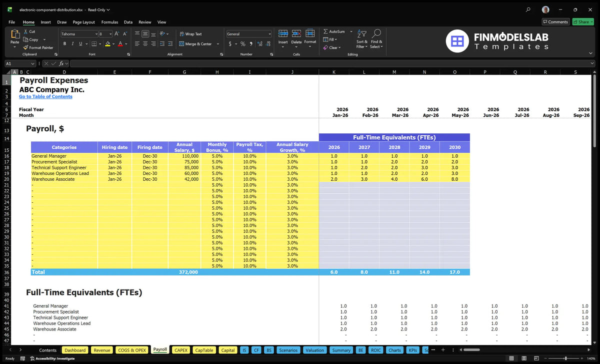This screenshot has height=364, width=600.
Task: Switch to Page Layout view in status bar
Action: [523, 359]
